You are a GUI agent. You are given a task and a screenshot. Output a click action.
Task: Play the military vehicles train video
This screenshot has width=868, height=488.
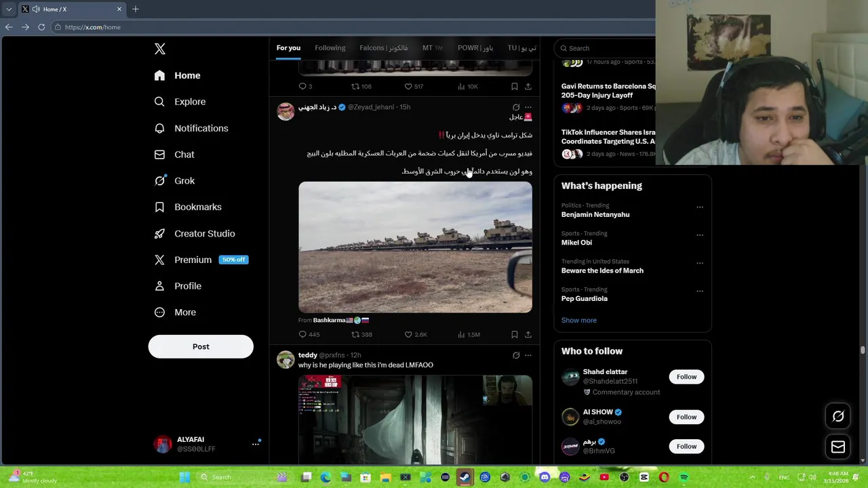[x=415, y=247]
